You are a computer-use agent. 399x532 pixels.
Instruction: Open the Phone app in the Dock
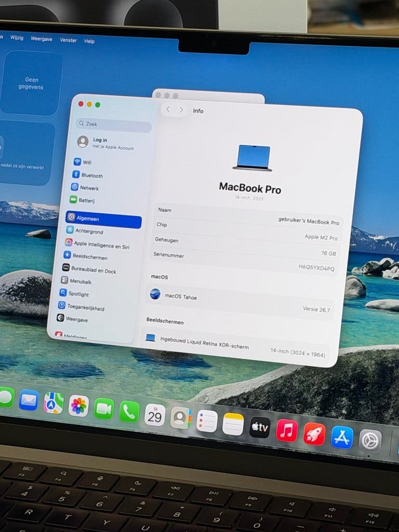(x=129, y=412)
